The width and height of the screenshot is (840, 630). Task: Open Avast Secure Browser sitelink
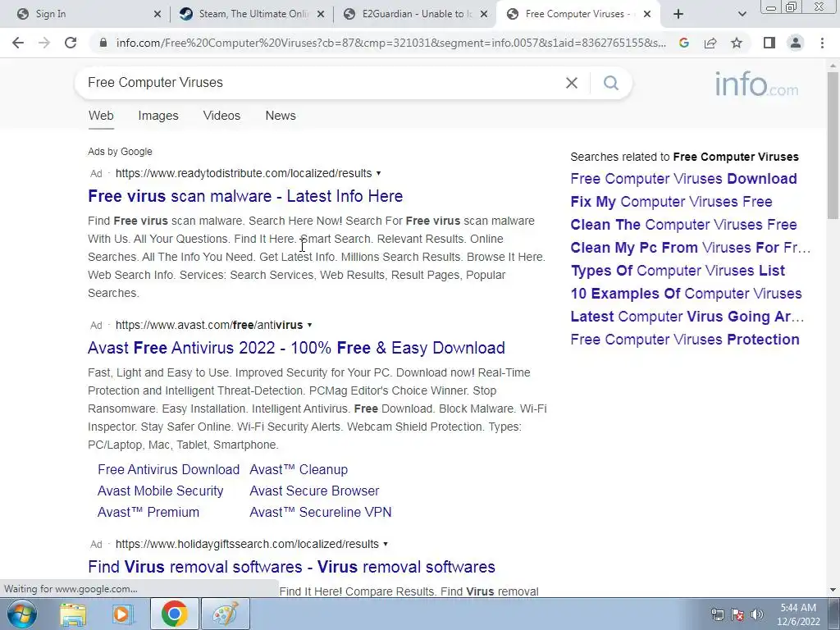314,491
